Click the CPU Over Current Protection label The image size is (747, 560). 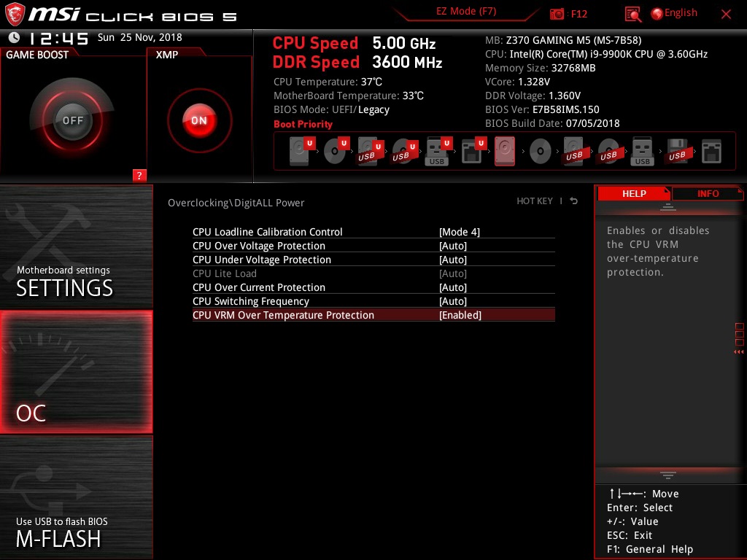[259, 287]
